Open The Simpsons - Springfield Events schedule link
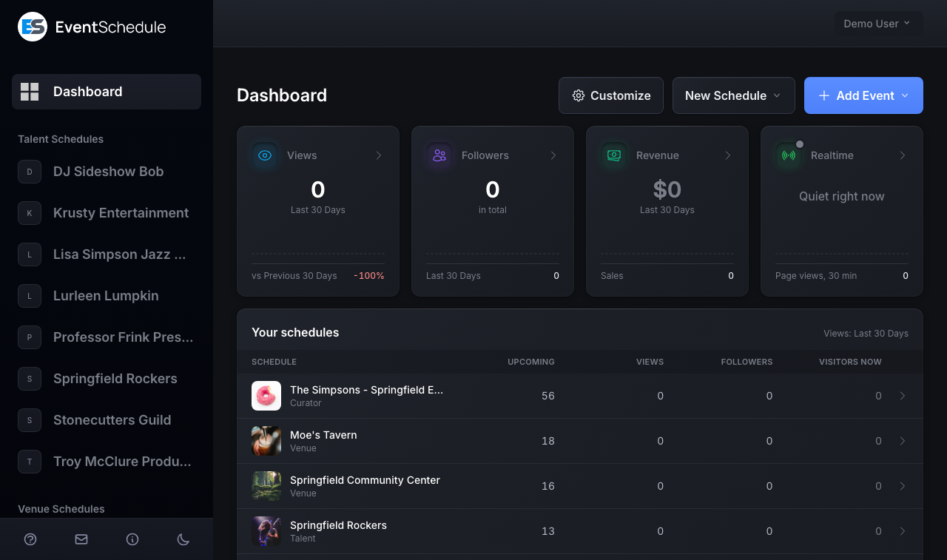947x560 pixels. pos(367,390)
